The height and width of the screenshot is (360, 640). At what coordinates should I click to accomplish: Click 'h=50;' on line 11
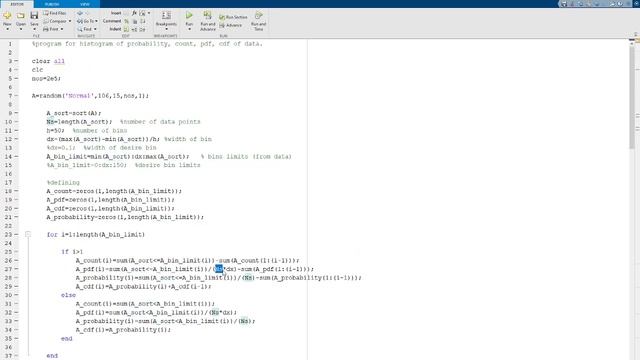coord(55,131)
